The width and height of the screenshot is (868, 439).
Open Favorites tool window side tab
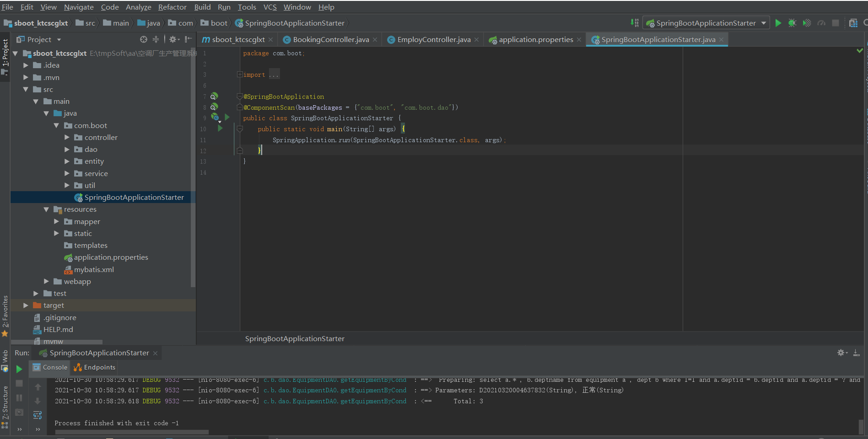[5, 316]
